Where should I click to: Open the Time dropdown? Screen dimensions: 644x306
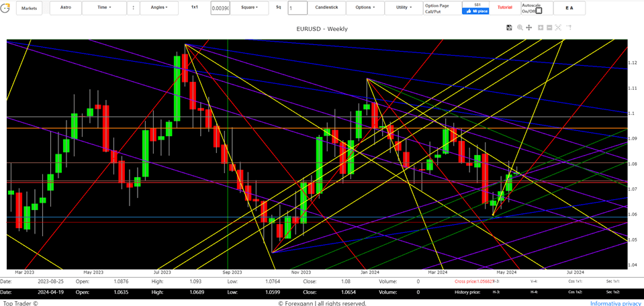(x=103, y=8)
